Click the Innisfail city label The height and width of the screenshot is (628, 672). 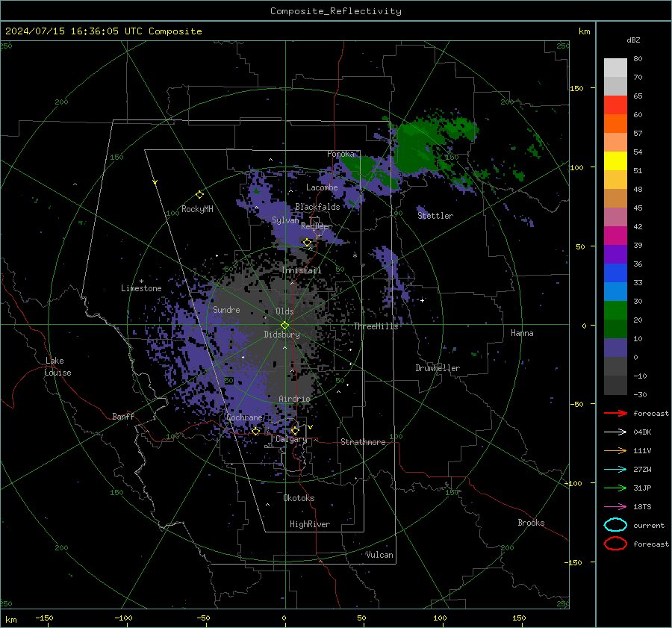point(302,270)
